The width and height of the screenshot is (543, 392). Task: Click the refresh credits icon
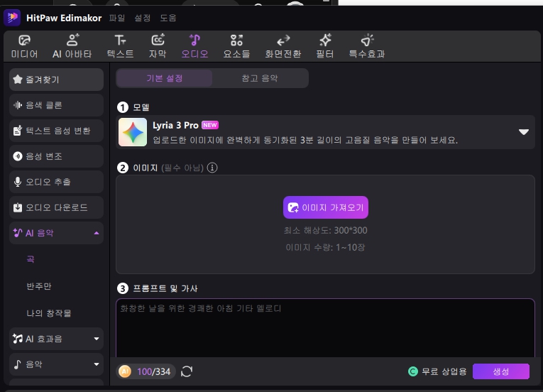click(x=187, y=371)
